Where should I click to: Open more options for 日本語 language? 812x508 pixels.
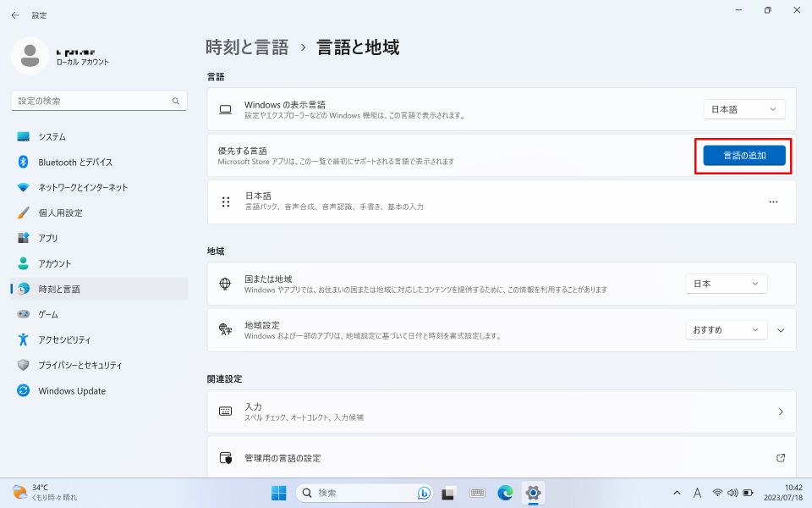[773, 202]
